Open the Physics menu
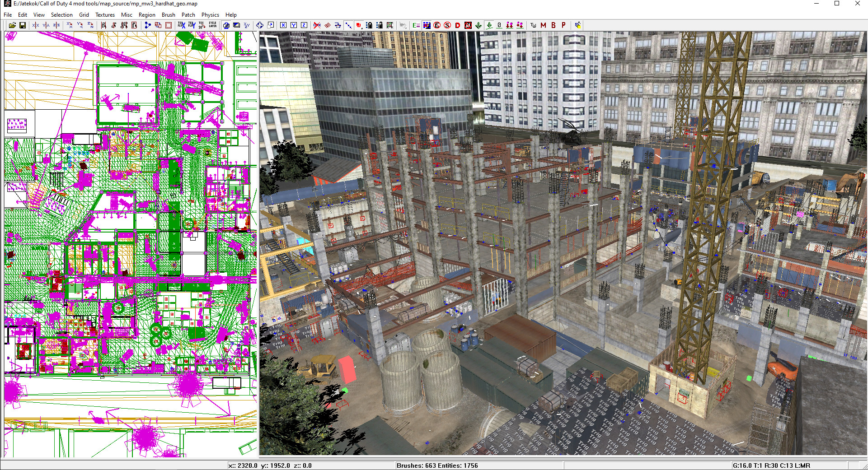This screenshot has width=868, height=470. tap(210, 15)
